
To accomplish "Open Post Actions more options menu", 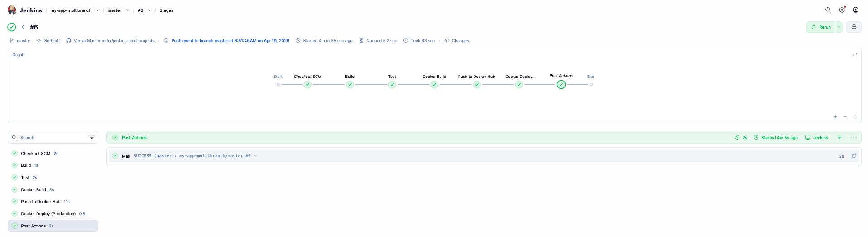I will tap(854, 137).
